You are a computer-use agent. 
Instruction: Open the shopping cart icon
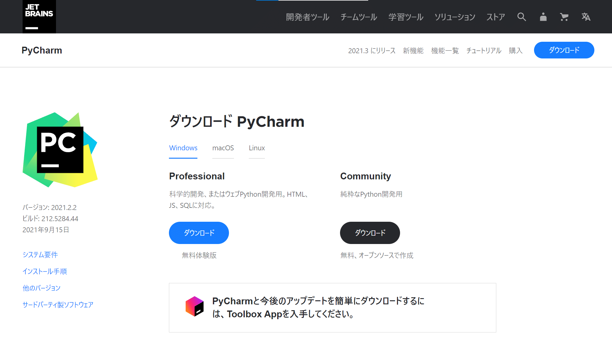coord(564,17)
